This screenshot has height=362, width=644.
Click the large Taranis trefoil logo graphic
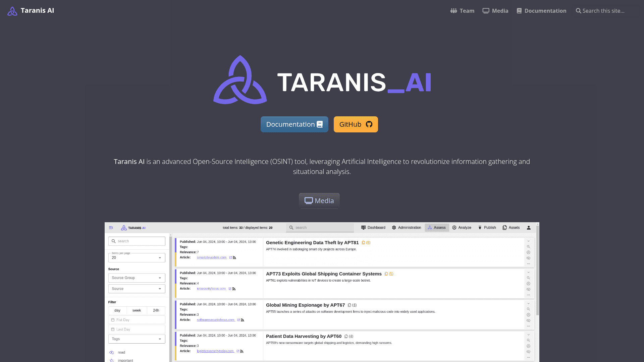[240, 80]
